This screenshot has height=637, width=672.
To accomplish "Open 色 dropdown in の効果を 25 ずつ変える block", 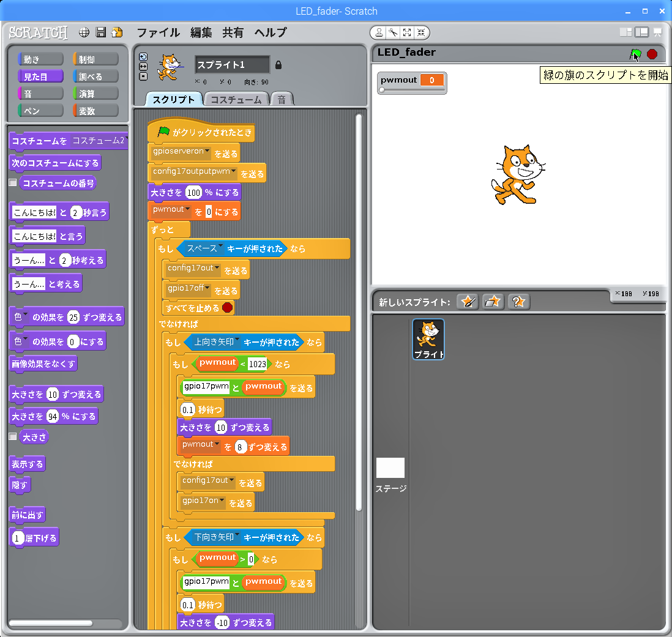I will 25,315.
